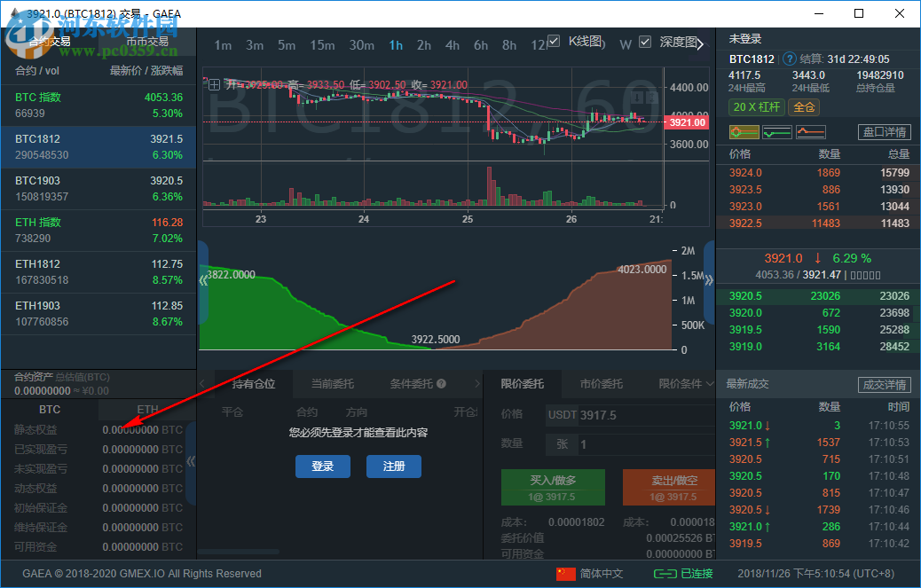Image resolution: width=921 pixels, height=588 pixels.
Task: Click the 卖出/做空 sell button
Action: click(669, 487)
